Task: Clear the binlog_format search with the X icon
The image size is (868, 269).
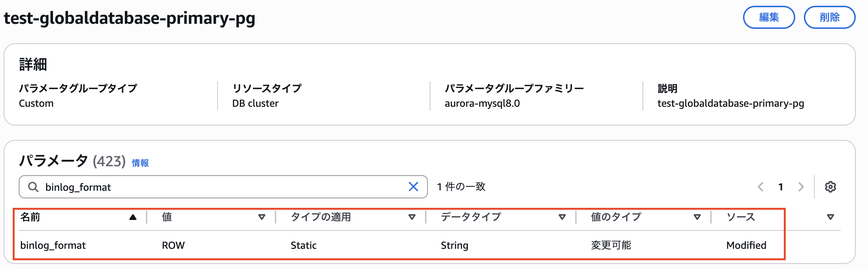Action: (x=413, y=187)
